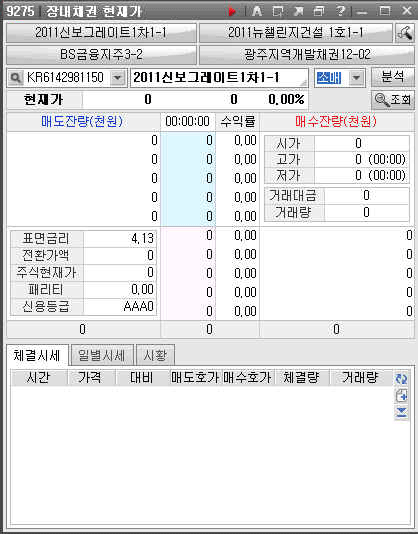
Task: Switch to the 일별시세 tab
Action: point(101,356)
